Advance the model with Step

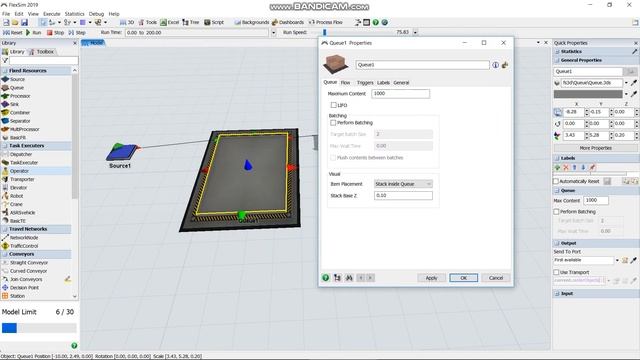coord(77,32)
